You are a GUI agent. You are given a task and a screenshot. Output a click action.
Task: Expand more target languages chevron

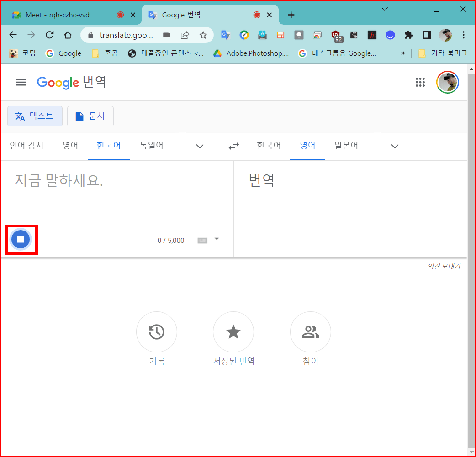coord(395,146)
